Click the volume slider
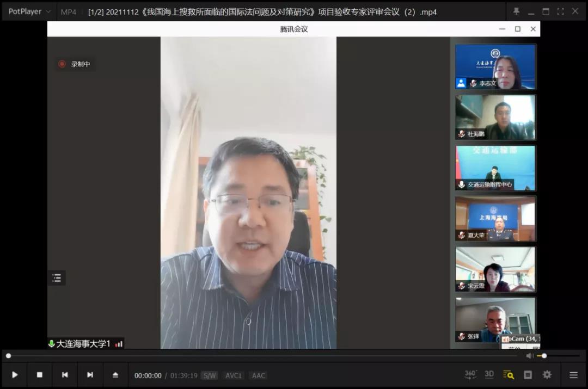 click(x=558, y=356)
